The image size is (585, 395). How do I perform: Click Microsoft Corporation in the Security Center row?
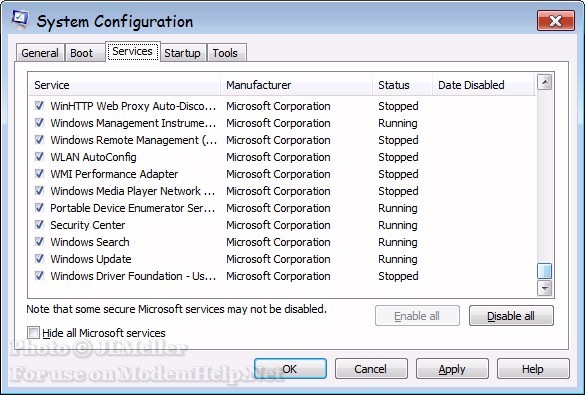pos(278,225)
